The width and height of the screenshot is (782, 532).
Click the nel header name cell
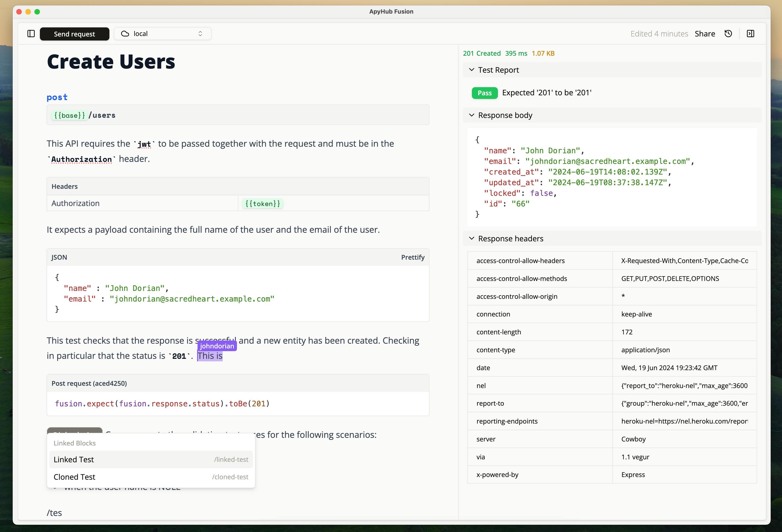(540, 385)
